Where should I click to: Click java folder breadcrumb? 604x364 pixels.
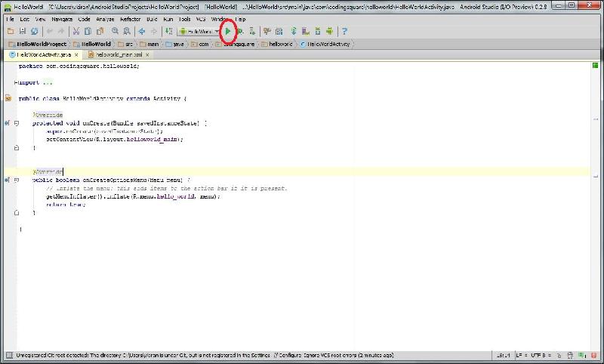click(174, 44)
